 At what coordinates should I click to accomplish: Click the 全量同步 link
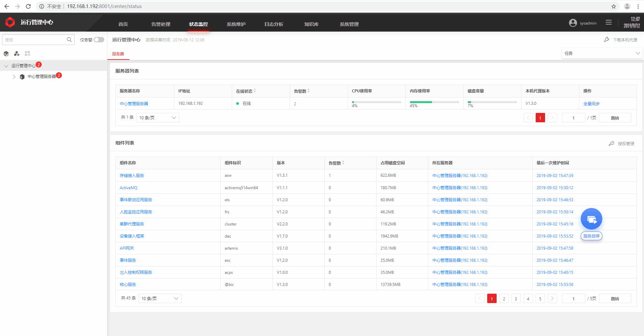pos(592,103)
